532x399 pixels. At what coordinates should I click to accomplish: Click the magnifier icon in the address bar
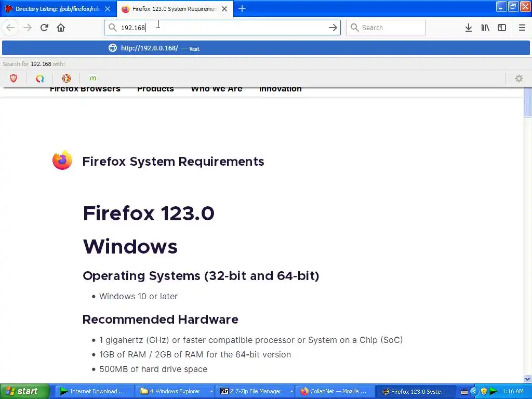(112, 28)
